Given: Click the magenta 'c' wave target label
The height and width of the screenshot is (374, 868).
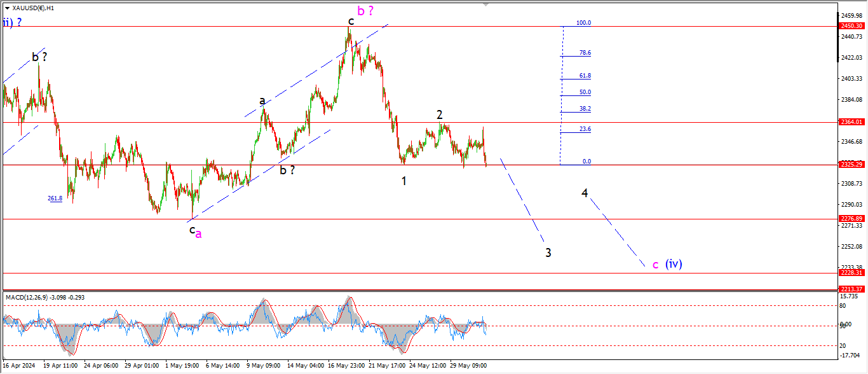Looking at the screenshot, I should (x=655, y=265).
